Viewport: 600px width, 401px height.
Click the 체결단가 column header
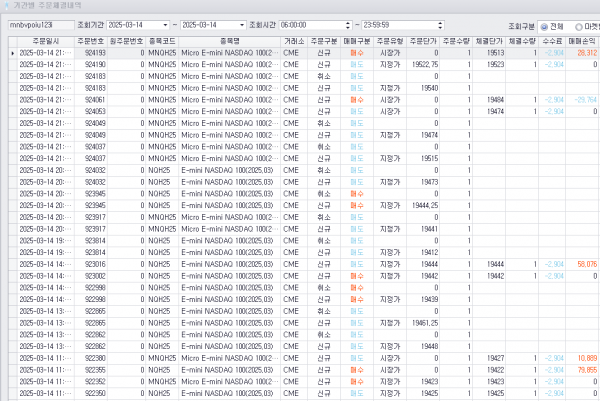(x=489, y=41)
